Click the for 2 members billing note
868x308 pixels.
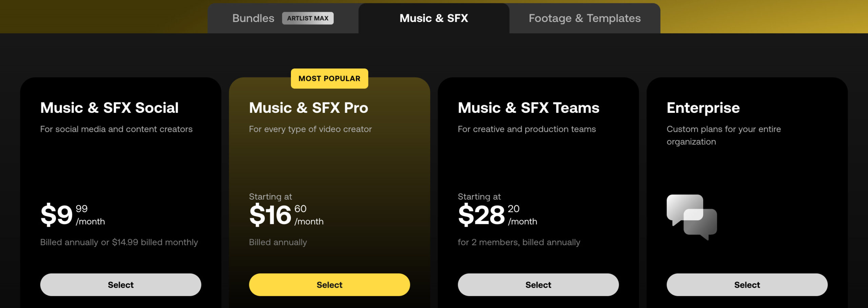tap(519, 242)
